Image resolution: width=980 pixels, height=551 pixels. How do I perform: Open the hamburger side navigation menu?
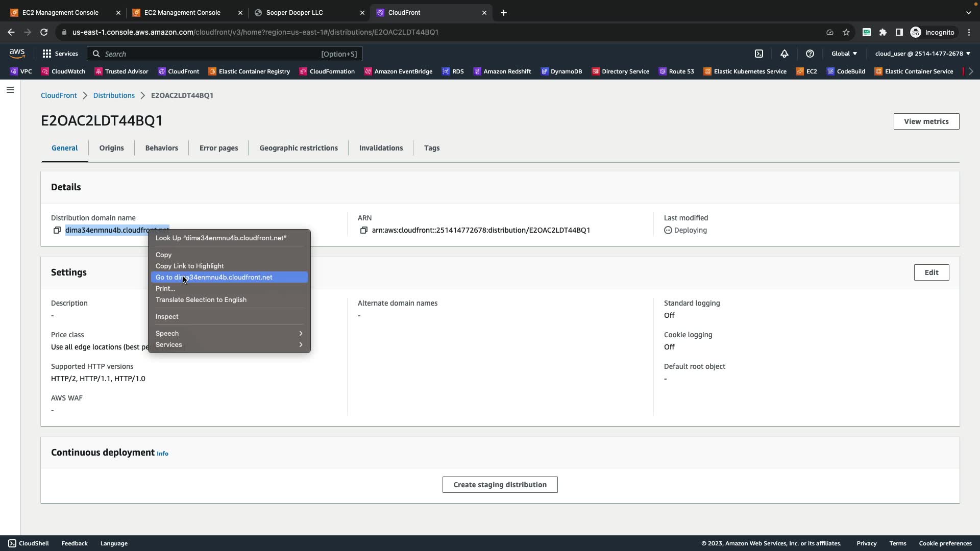coord(10,90)
